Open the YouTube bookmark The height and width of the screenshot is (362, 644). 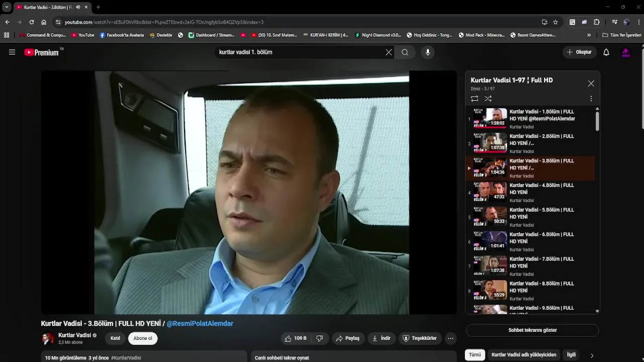[x=83, y=35]
